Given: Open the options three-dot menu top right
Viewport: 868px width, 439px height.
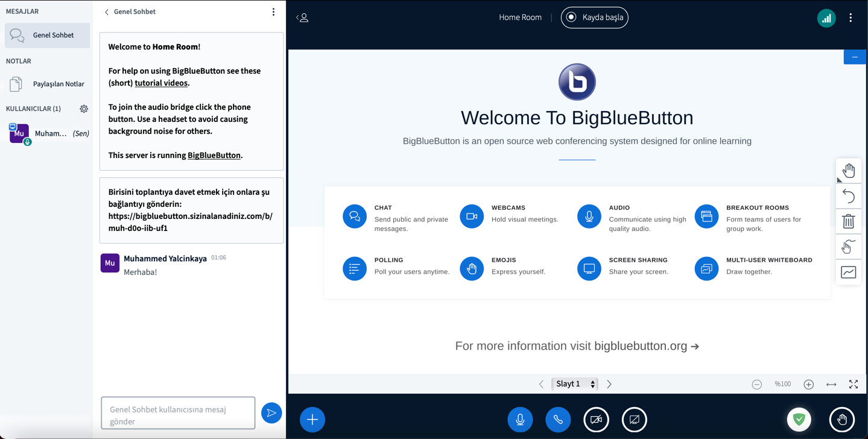Looking at the screenshot, I should click(x=851, y=18).
